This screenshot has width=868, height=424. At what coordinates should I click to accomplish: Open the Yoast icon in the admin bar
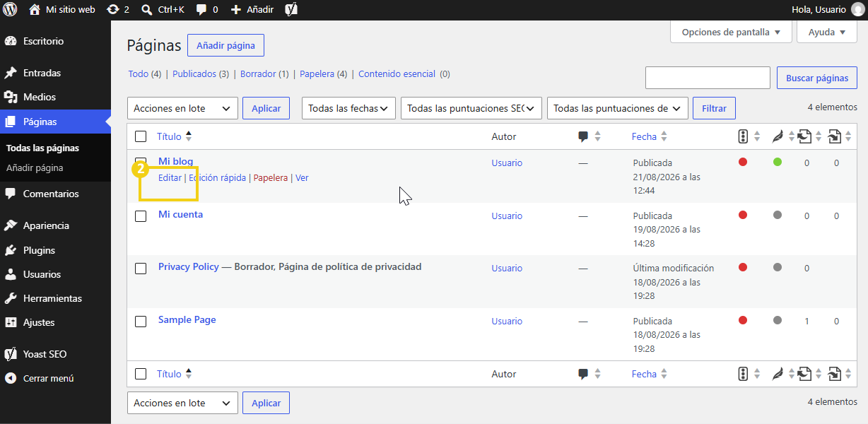[291, 10]
